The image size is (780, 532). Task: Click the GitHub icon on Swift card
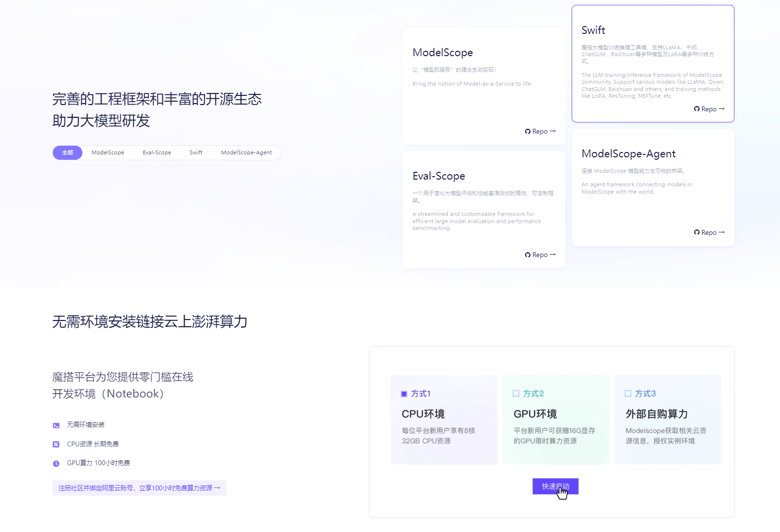click(697, 109)
